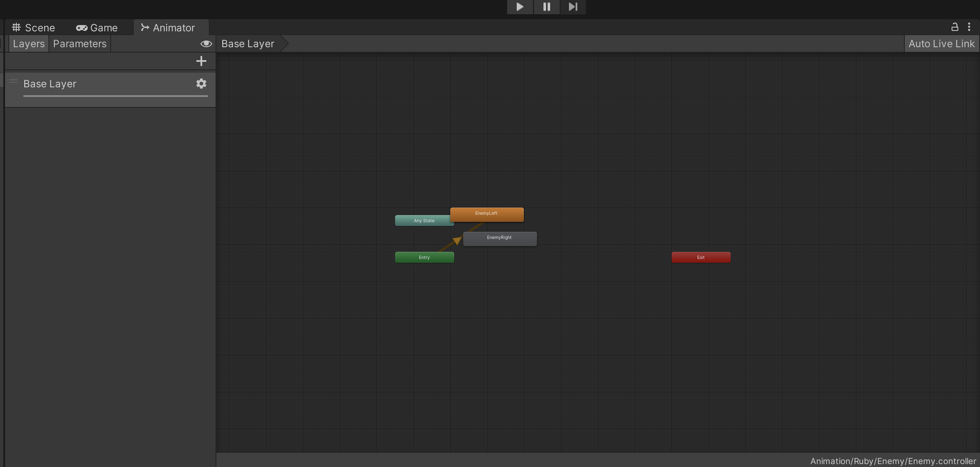The width and height of the screenshot is (980, 467).
Task: Toggle the eye visibility icon
Action: coord(206,43)
